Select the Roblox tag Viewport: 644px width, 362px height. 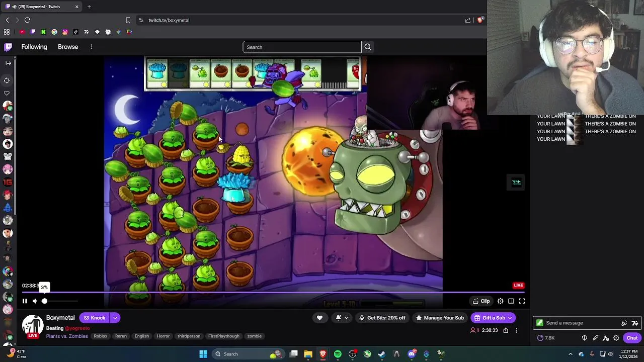pos(101,336)
